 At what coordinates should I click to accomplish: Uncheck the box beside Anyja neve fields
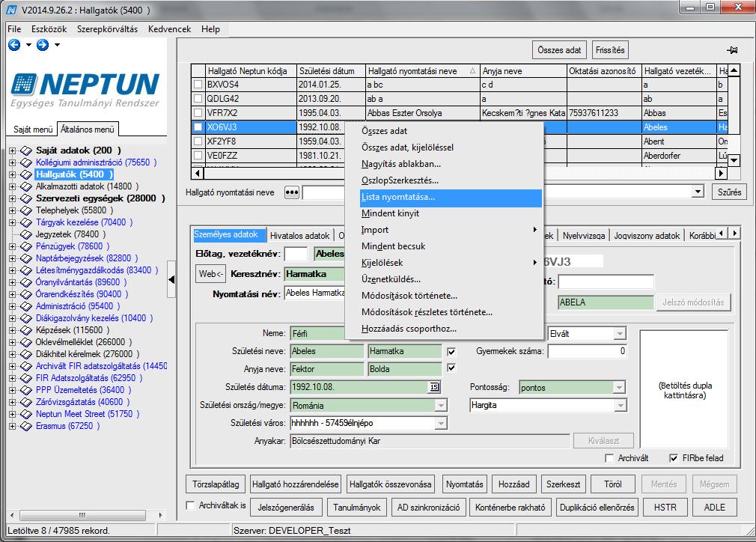point(451,368)
